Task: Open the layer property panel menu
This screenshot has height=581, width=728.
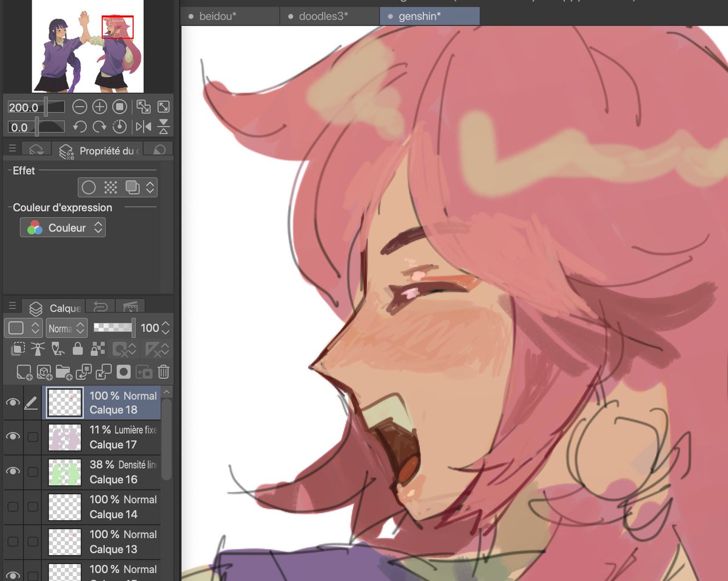Action: coord(12,149)
